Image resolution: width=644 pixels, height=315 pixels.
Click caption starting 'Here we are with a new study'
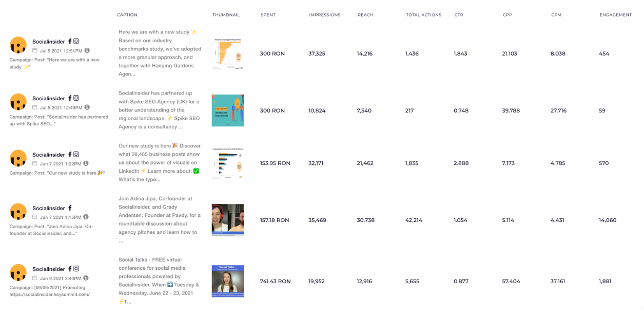pos(160,53)
